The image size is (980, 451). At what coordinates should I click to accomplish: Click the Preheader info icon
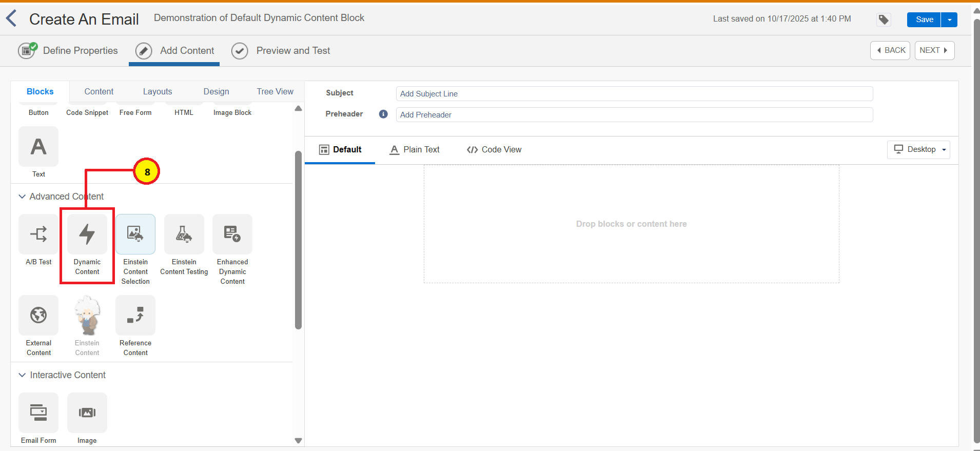pyautogui.click(x=383, y=114)
